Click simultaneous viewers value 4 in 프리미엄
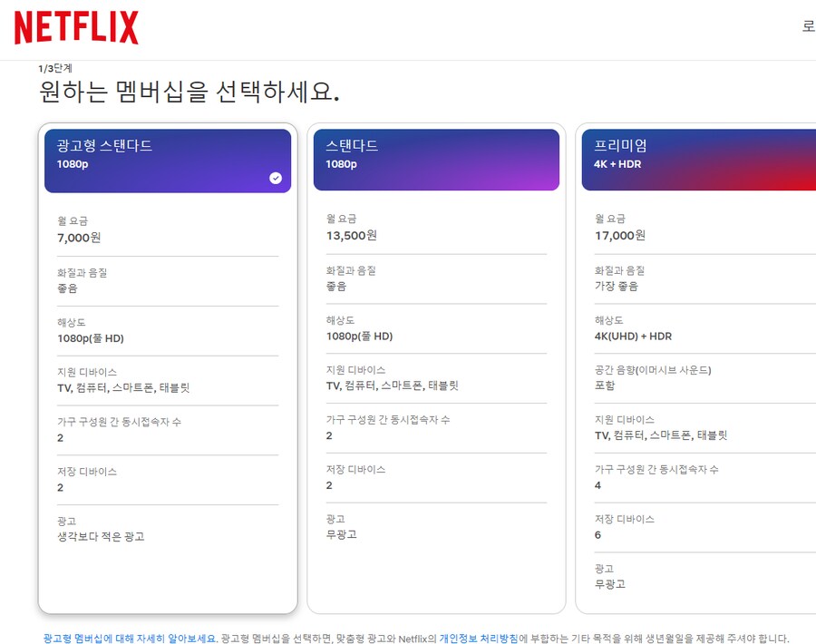The height and width of the screenshot is (644, 816). point(598,485)
